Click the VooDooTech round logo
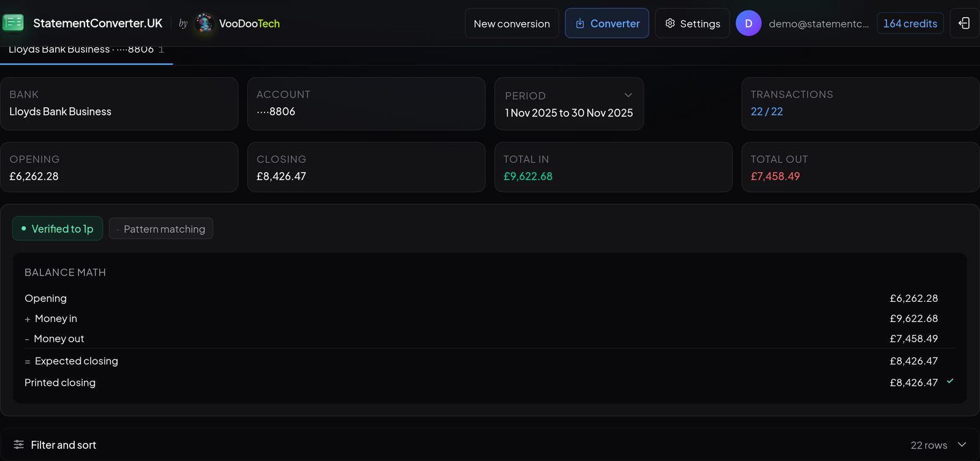The width and height of the screenshot is (980, 461). click(205, 23)
